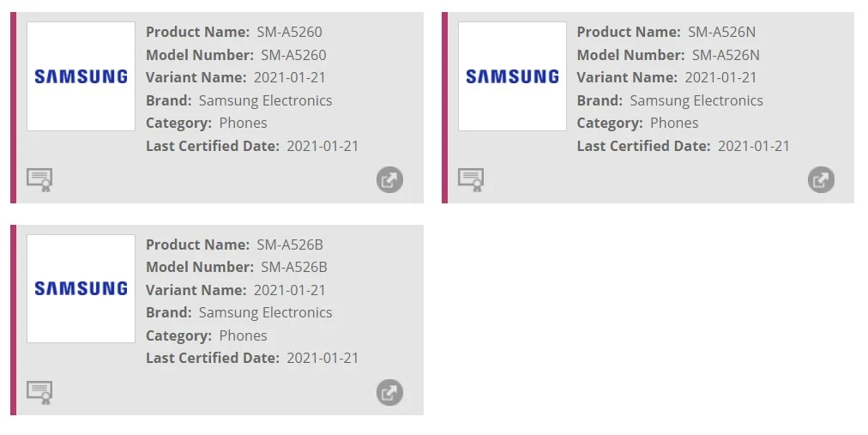View certificate icon for SM-A526N
The height and width of the screenshot is (435, 868).
click(471, 180)
